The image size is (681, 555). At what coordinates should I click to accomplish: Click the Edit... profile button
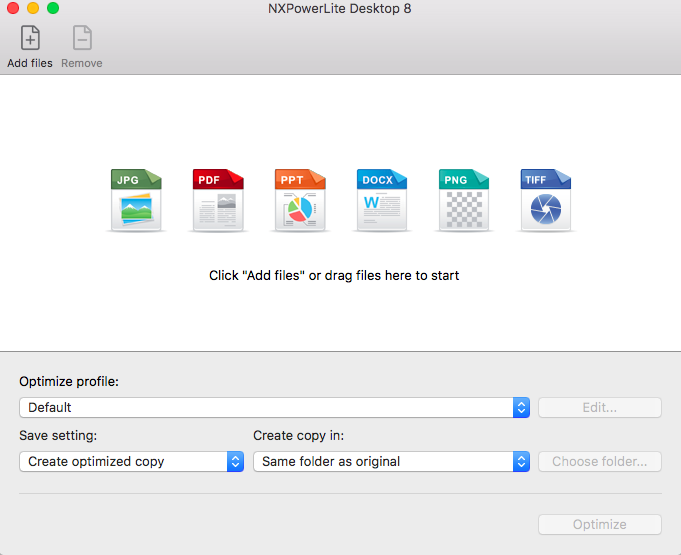[x=600, y=407]
